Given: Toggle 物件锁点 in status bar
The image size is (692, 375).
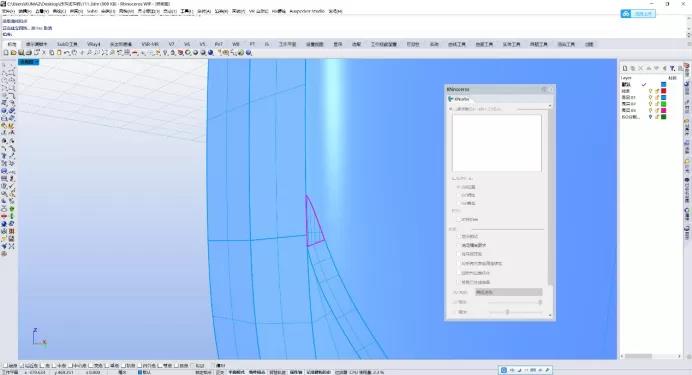Looking at the screenshot, I should [257, 372].
